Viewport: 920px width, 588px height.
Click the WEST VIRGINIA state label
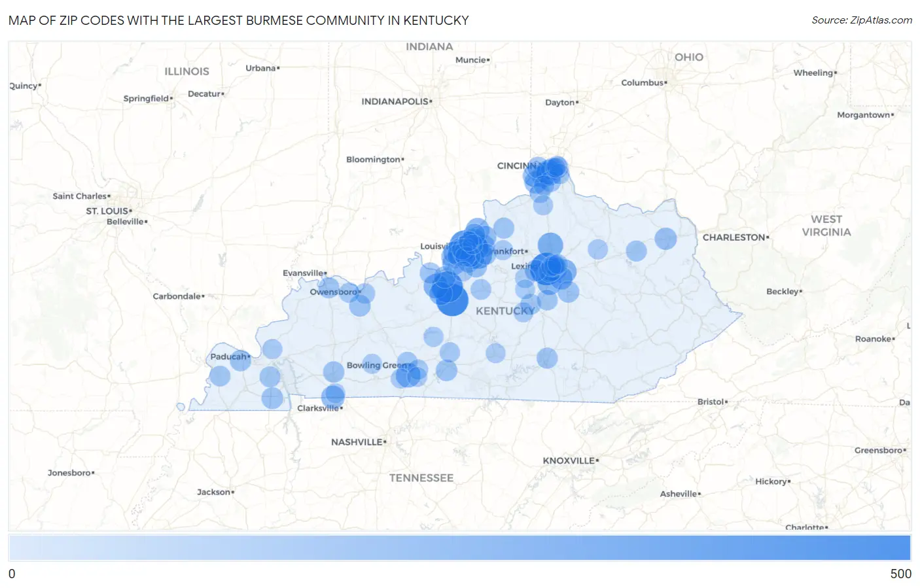826,226
